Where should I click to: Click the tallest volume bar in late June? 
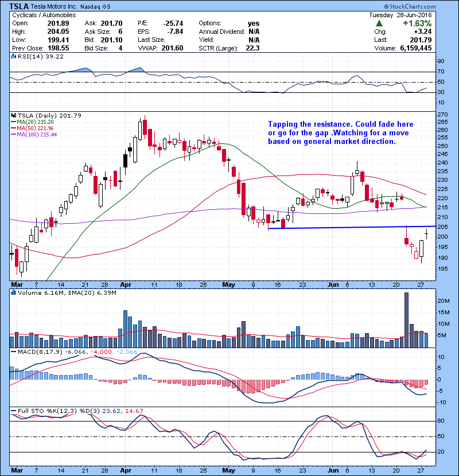[x=406, y=320]
